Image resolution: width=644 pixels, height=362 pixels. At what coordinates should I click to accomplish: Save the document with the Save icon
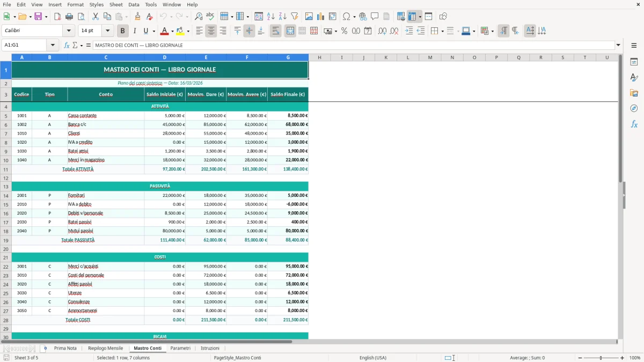38,17
